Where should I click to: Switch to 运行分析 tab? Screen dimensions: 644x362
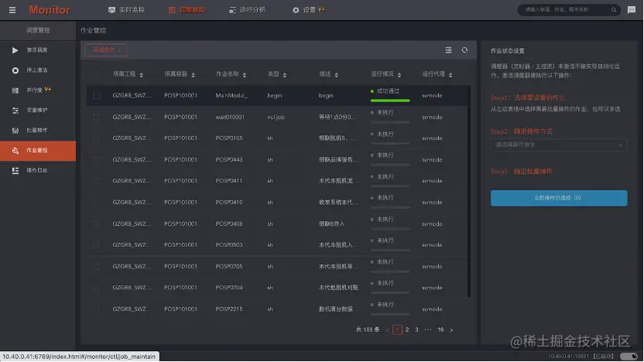247,10
